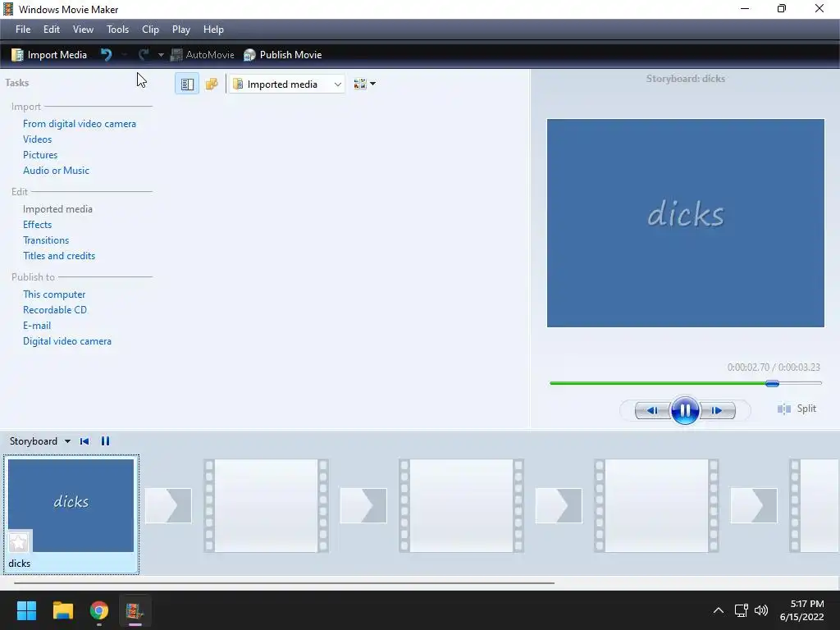Viewport: 840px width, 630px height.
Task: Open the Transitions task link
Action: (x=46, y=240)
